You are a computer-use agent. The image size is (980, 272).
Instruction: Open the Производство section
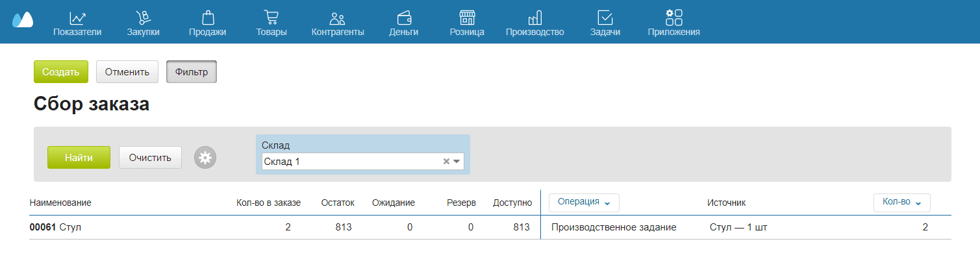pos(534,23)
